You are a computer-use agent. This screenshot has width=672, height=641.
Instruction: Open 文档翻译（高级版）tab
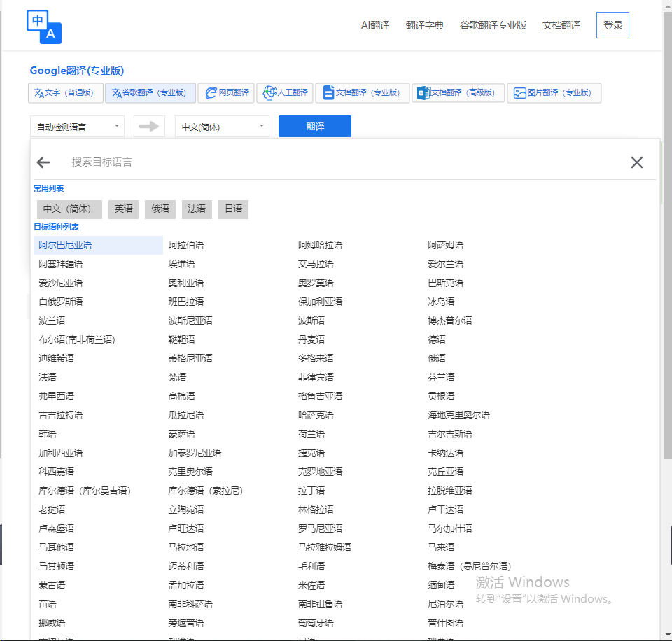click(x=458, y=93)
